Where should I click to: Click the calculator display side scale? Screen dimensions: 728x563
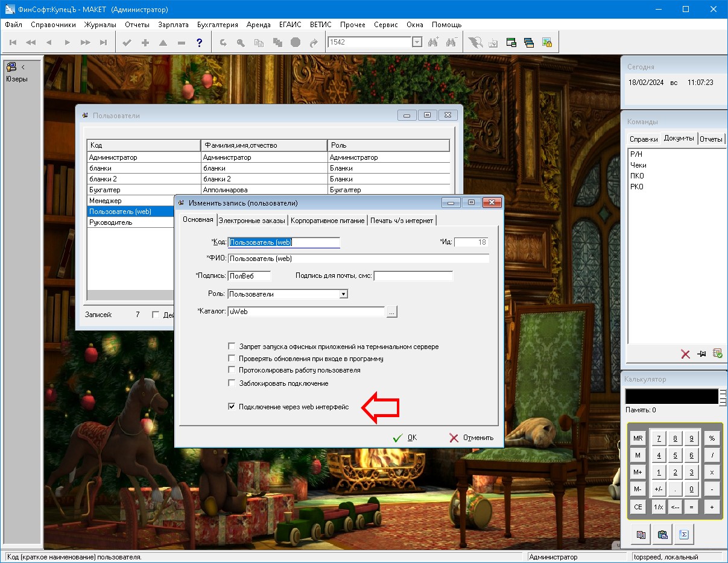pos(723,397)
